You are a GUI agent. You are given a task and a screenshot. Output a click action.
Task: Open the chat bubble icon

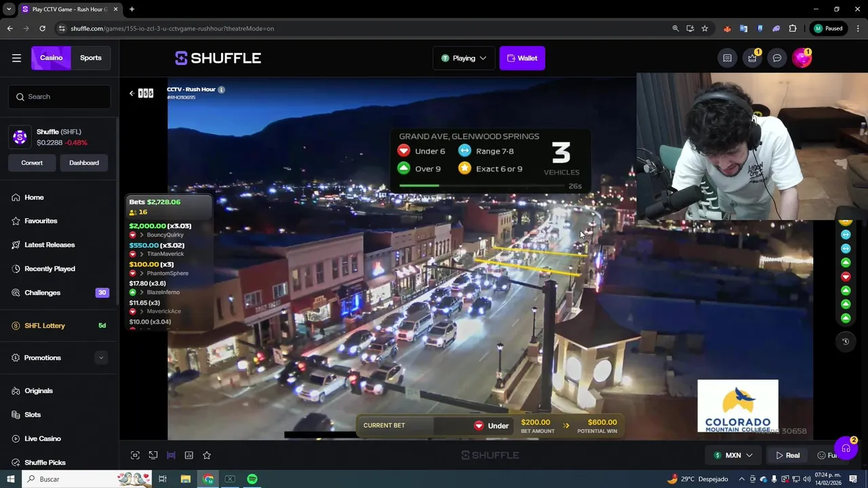coord(777,58)
